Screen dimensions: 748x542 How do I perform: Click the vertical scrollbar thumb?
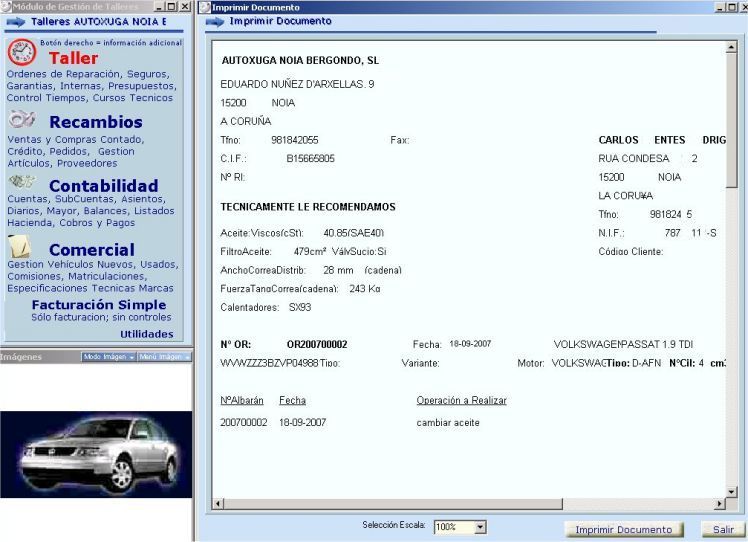[731, 120]
